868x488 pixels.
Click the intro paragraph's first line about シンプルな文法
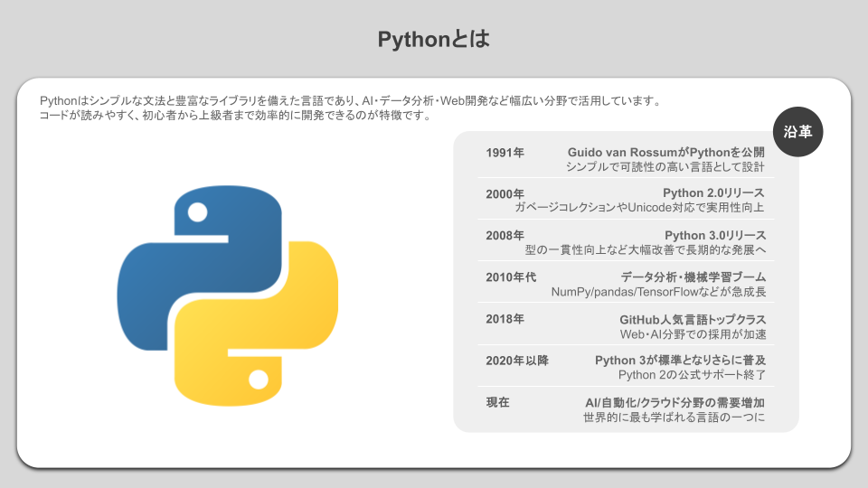[350, 101]
